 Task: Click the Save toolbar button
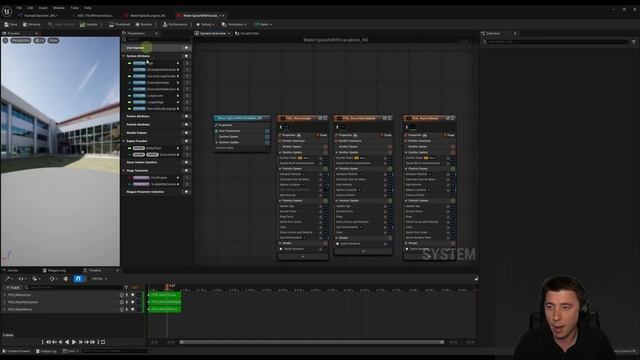pos(11,24)
